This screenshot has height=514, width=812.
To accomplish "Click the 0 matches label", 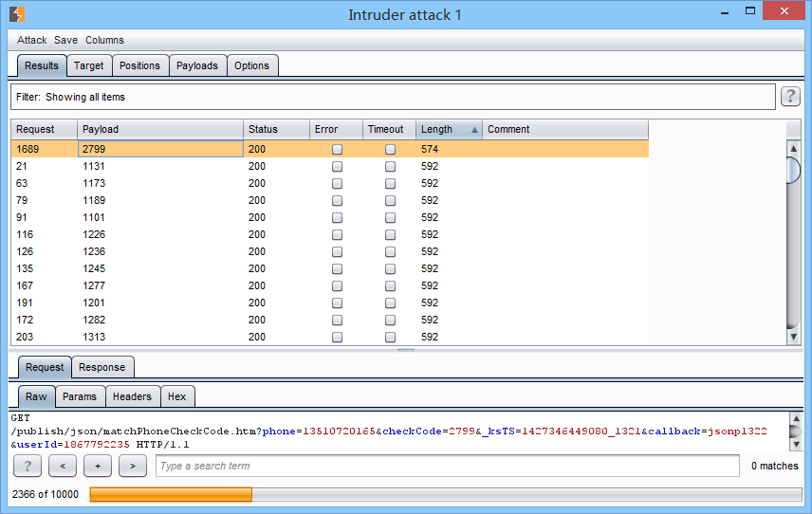I will point(775,466).
